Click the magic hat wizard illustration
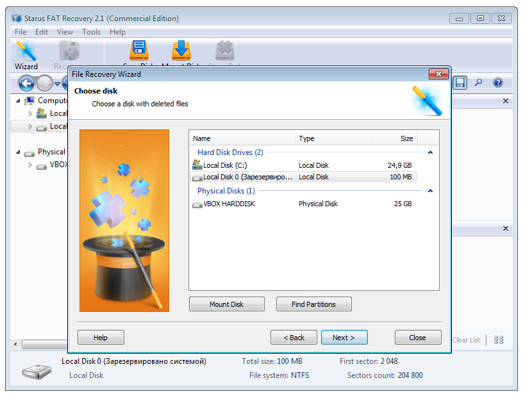The image size is (532, 401). coord(124,220)
